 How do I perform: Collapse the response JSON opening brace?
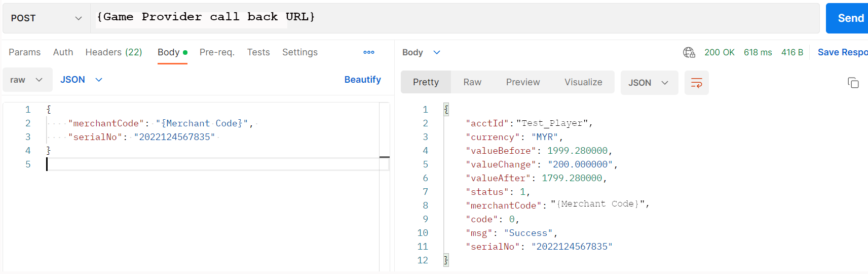446,109
